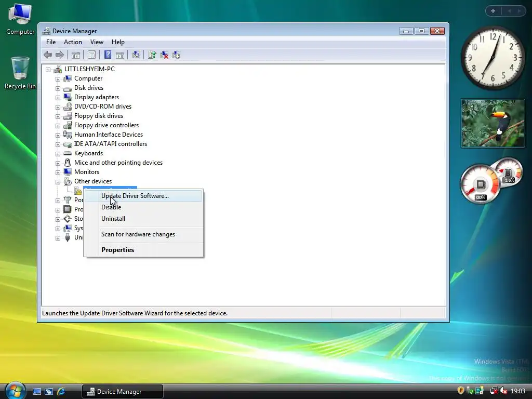Collapse the LITTLESHYFIM-PC root node
Viewport: 532px width, 399px height.
48,70
